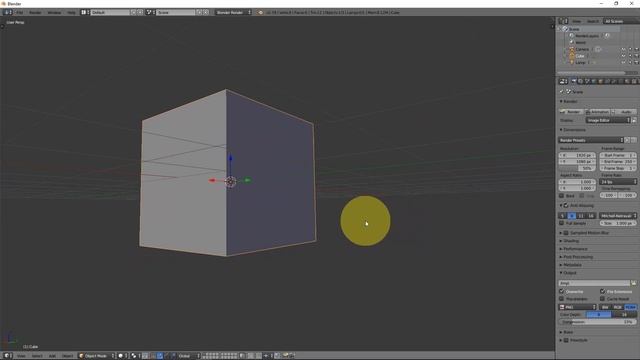Switch to Render properties tab icon

click(x=573, y=82)
